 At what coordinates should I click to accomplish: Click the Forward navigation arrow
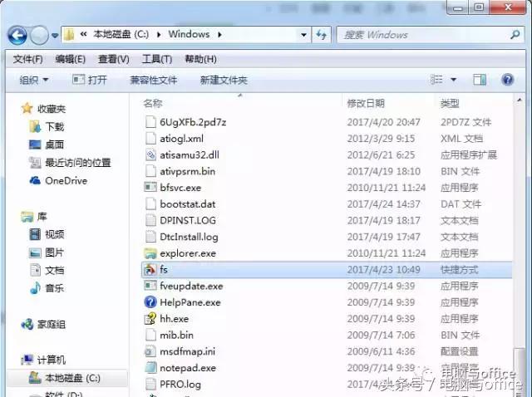tap(39, 35)
